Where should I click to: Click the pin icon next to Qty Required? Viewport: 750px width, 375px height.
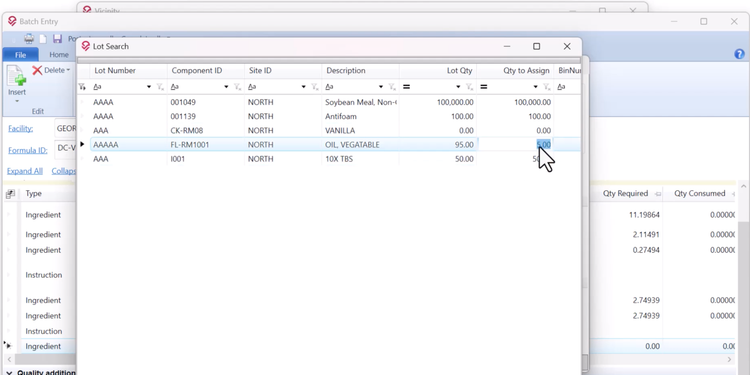[658, 194]
